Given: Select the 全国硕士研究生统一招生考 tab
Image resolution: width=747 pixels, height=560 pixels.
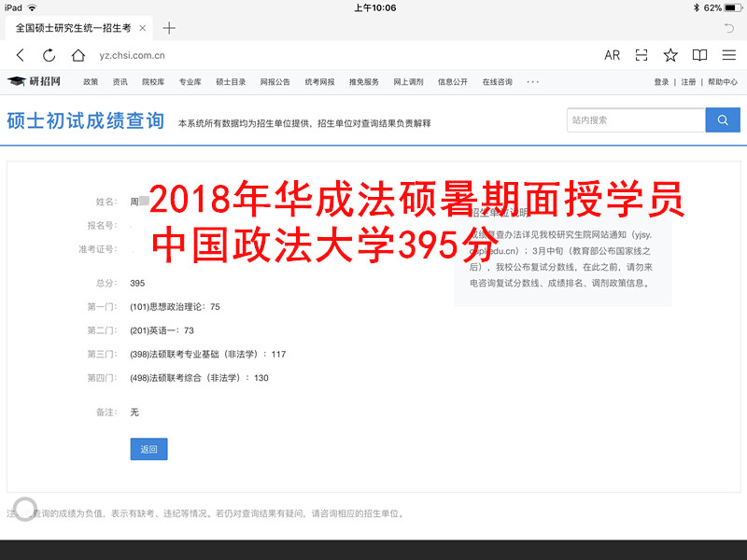Looking at the screenshot, I should (x=79, y=28).
